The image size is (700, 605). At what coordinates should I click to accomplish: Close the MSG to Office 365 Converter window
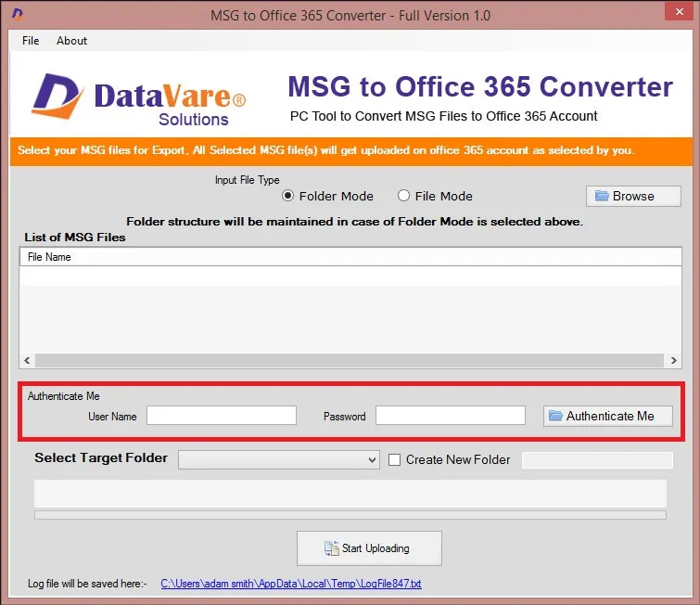tap(679, 12)
